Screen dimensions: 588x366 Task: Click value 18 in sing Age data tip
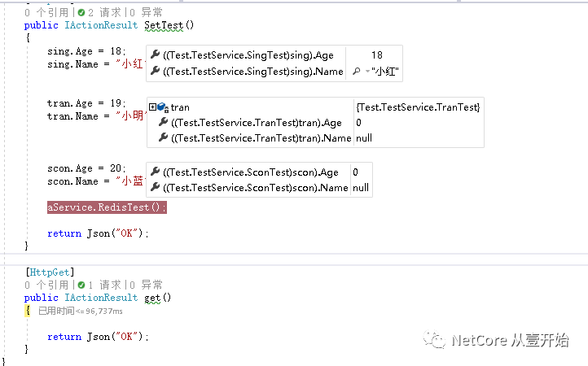click(377, 55)
